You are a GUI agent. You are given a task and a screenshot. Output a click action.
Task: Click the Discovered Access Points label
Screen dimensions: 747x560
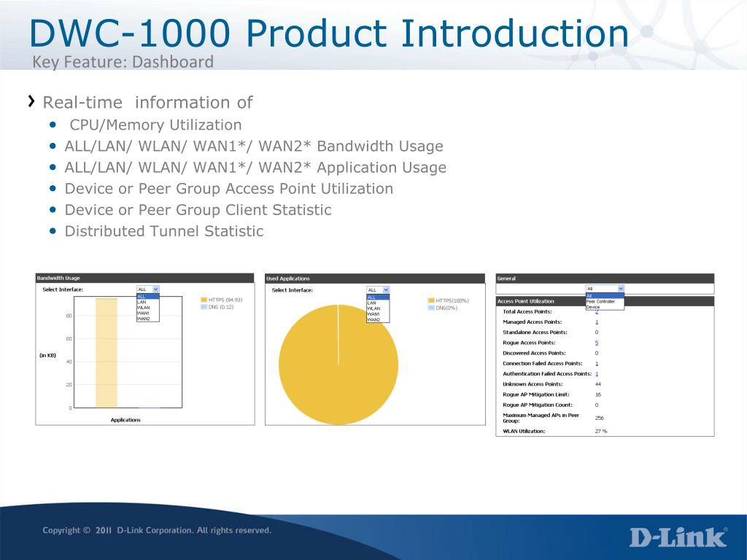click(x=534, y=354)
